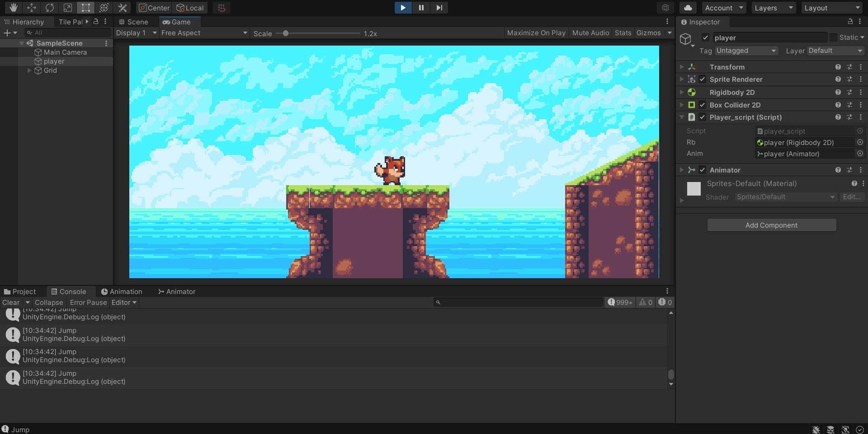Select the Scale tool

pos(67,8)
